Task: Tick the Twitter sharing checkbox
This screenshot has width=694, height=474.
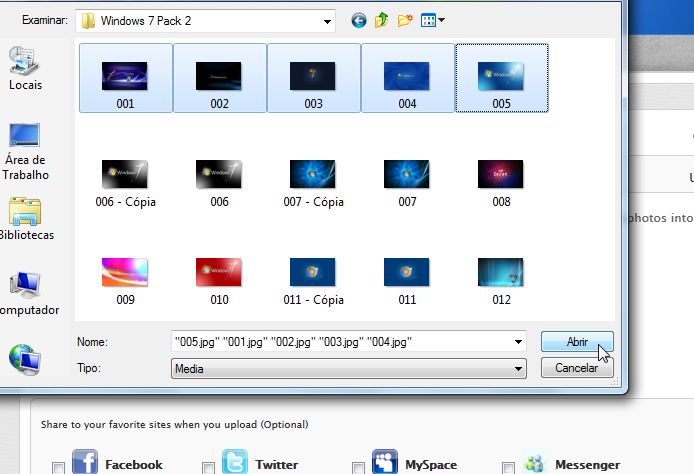Action: (208, 467)
